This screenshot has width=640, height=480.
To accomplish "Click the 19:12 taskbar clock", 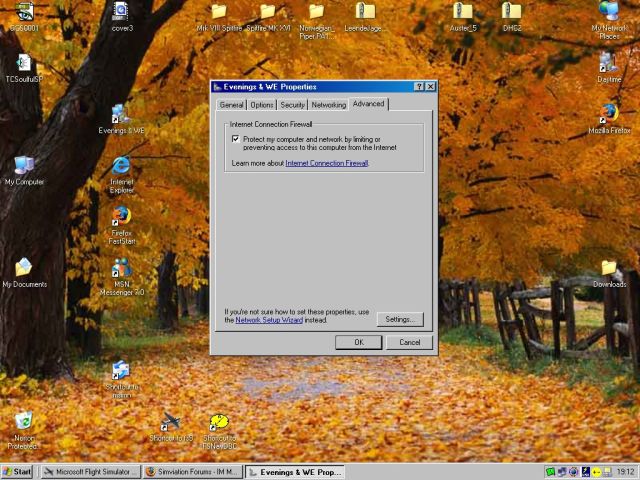I will (626, 472).
